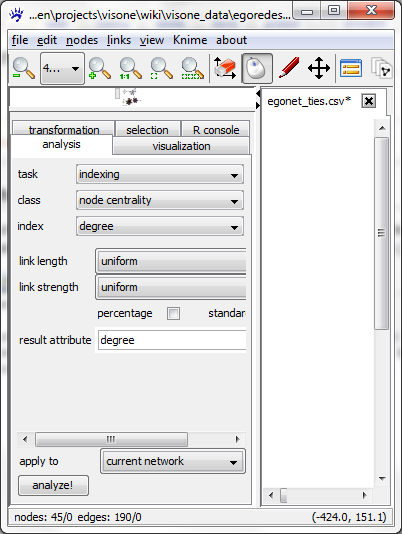Click the result attribute text field
402x534 pixels.
coord(172,340)
